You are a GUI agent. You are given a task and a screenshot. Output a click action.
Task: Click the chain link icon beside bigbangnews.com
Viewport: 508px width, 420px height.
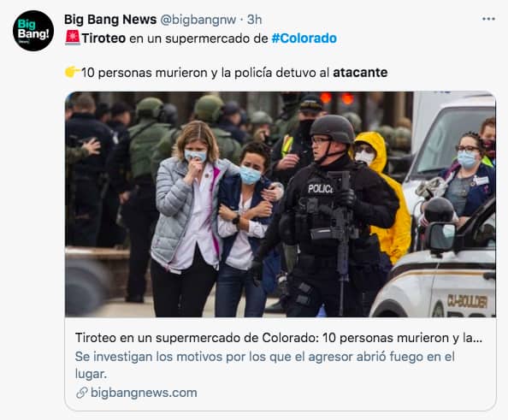click(81, 393)
